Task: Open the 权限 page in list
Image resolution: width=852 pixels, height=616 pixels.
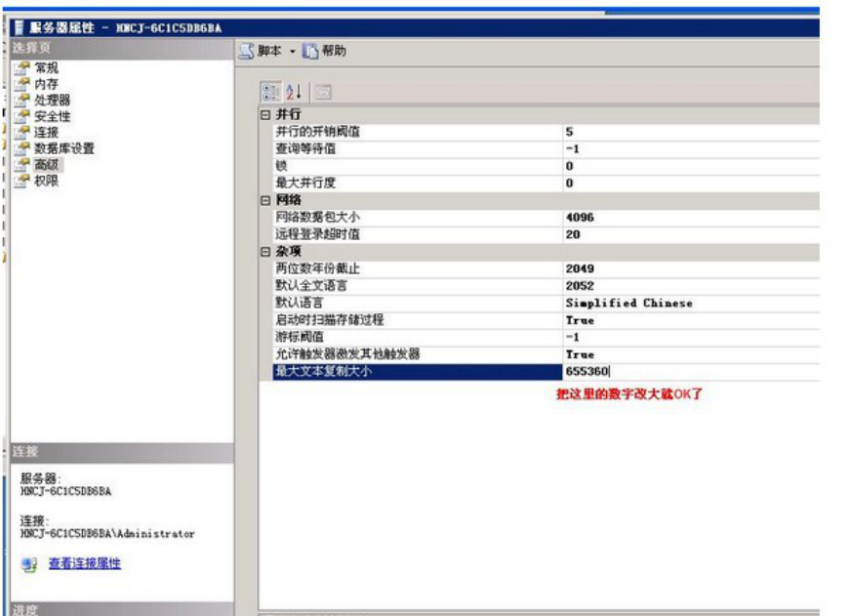Action: click(46, 181)
